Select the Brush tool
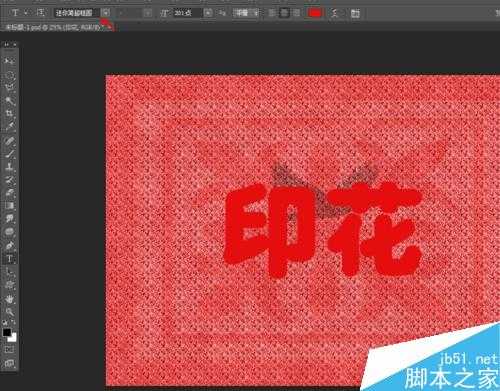Image resolution: width=500 pixels, height=391 pixels. (x=9, y=153)
